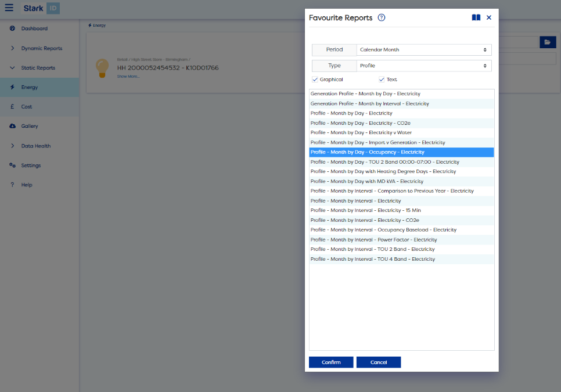The image size is (561, 392).
Task: Click the Type label
Action: coord(334,66)
